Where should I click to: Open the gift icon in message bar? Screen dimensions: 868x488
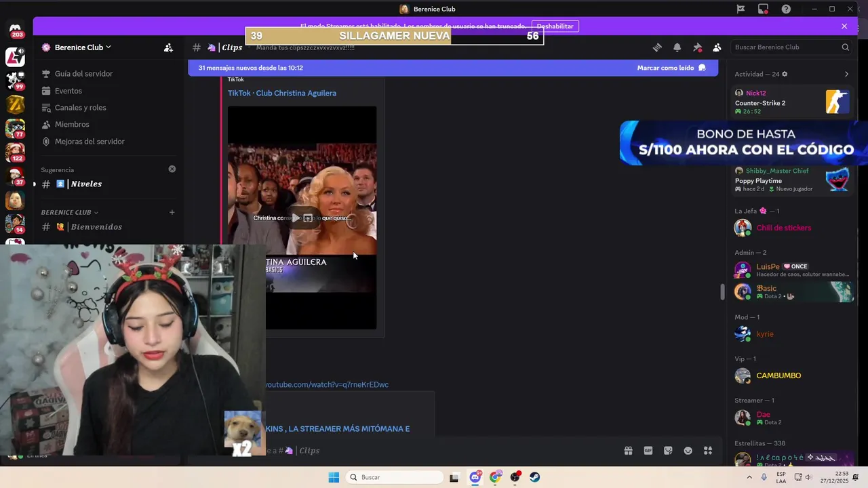(629, 451)
